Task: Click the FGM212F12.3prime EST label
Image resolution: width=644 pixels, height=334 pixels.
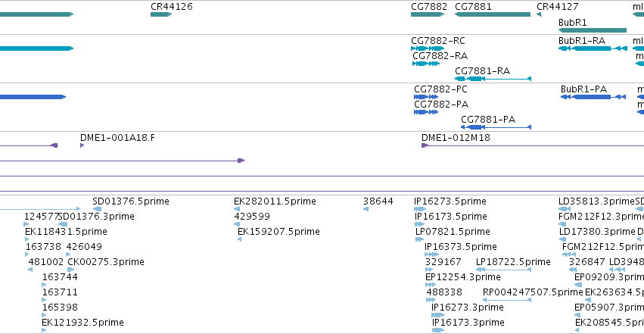Action: click(x=602, y=217)
